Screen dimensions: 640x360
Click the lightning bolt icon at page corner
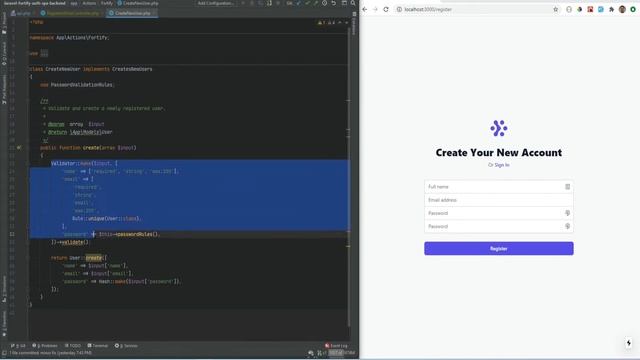click(x=629, y=343)
